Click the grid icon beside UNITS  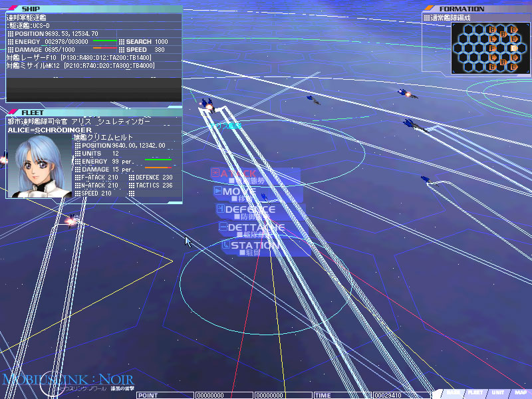[78, 154]
